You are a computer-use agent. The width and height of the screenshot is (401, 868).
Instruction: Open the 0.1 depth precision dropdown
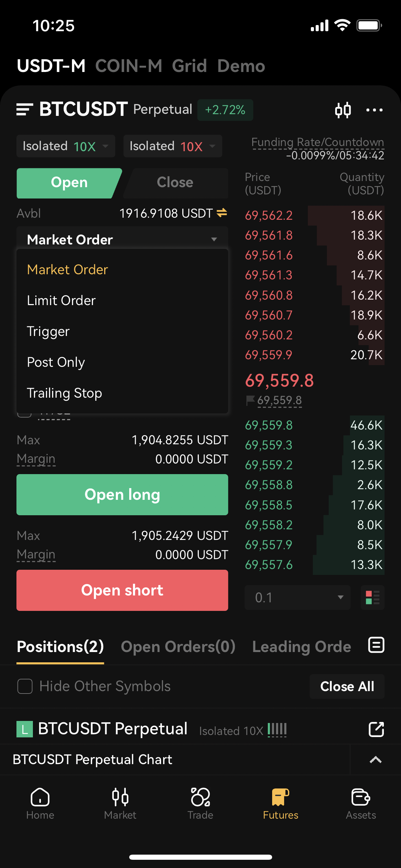(x=297, y=598)
